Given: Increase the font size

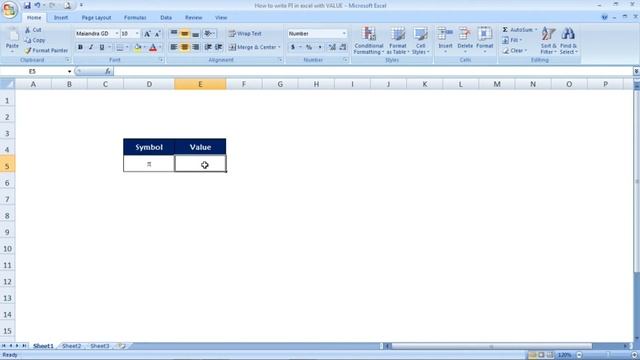Looking at the screenshot, I should click(147, 34).
